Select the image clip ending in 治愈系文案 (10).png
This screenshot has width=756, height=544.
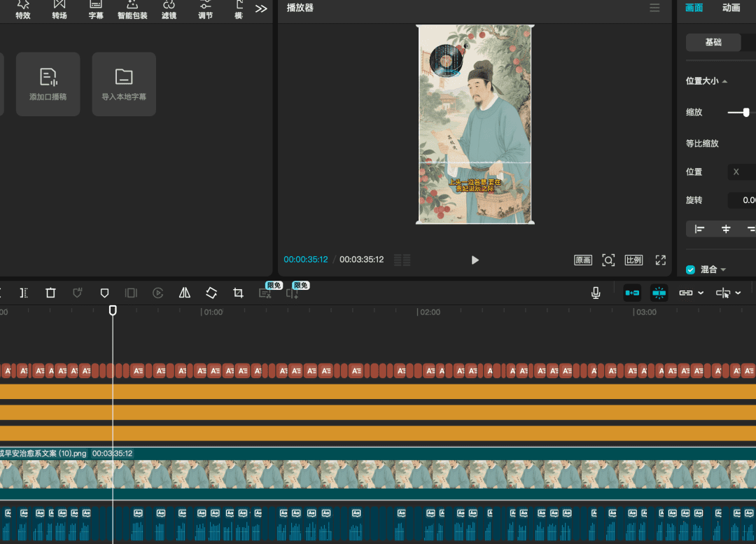[x=378, y=473]
